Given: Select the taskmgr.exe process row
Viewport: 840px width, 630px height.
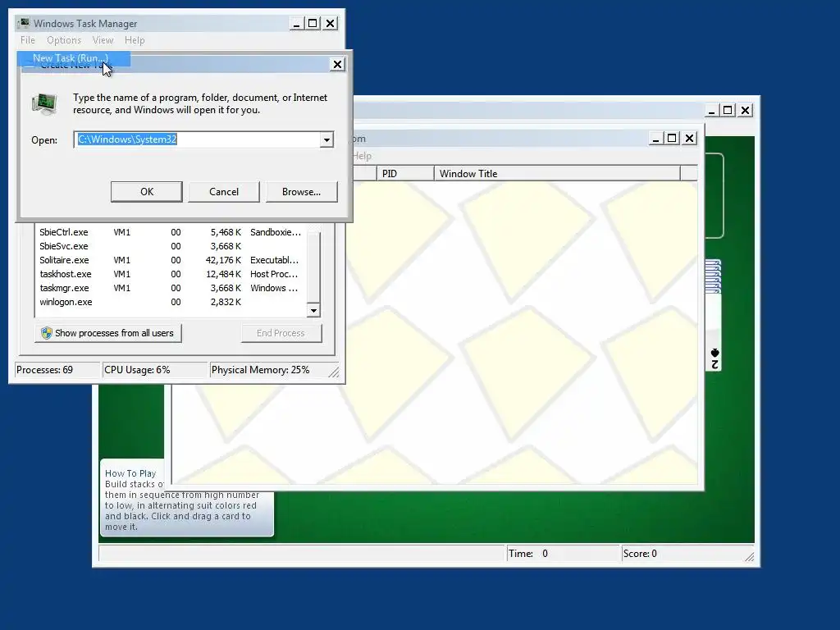Looking at the screenshot, I should [171, 288].
